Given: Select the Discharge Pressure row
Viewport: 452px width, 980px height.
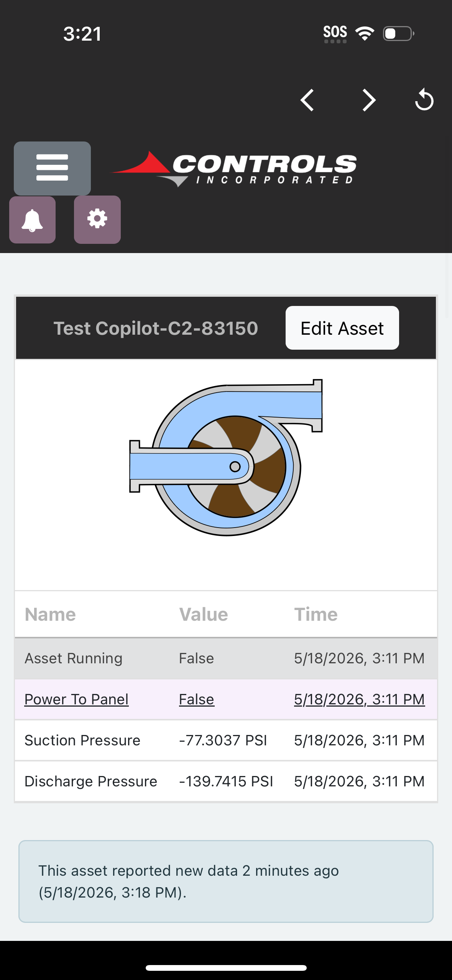Looking at the screenshot, I should tap(226, 781).
